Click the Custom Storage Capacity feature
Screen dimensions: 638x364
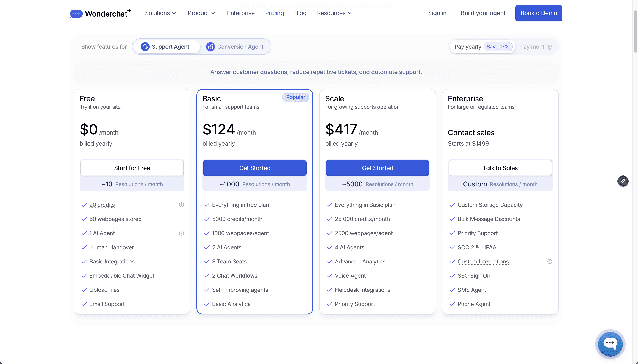tap(490, 205)
